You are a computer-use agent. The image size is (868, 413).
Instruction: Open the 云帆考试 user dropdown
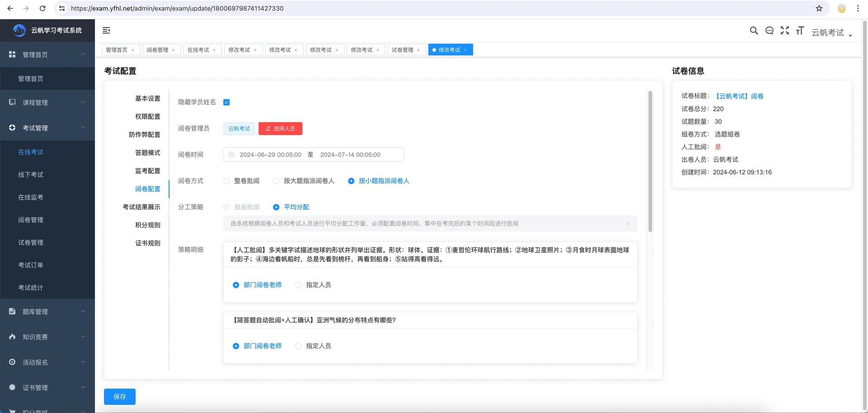(x=832, y=33)
